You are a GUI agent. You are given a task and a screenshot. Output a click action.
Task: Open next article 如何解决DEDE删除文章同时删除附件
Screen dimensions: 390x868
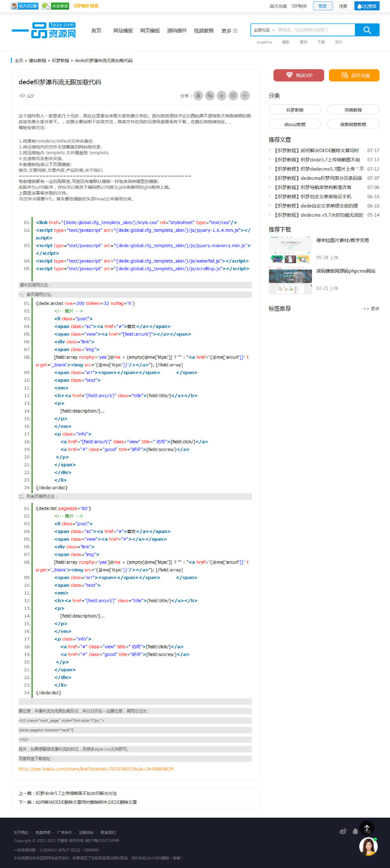(86, 802)
